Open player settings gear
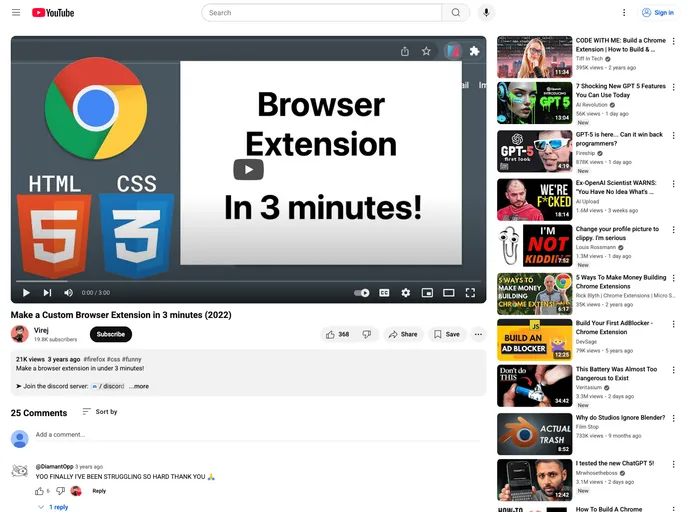Viewport: 688px width, 512px height. pos(406,293)
